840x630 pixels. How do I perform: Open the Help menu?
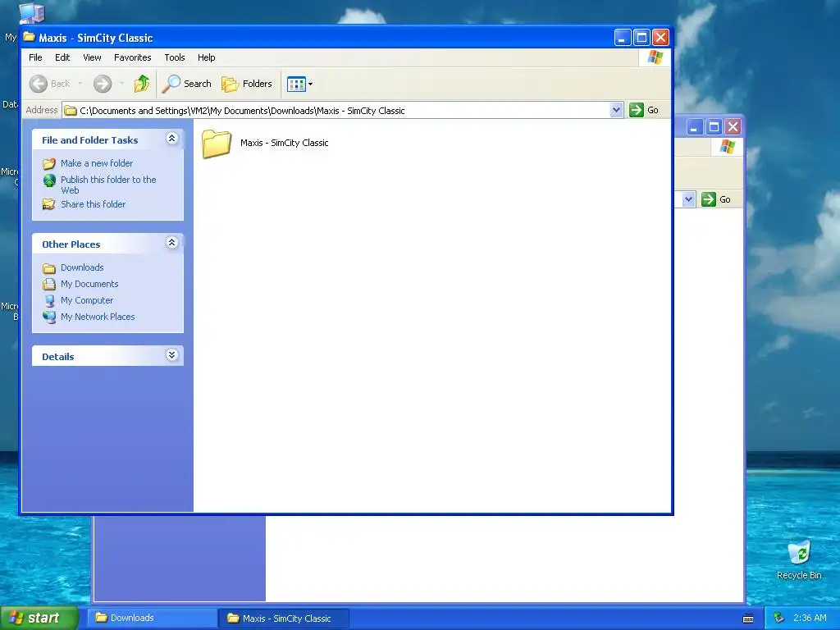click(x=206, y=57)
